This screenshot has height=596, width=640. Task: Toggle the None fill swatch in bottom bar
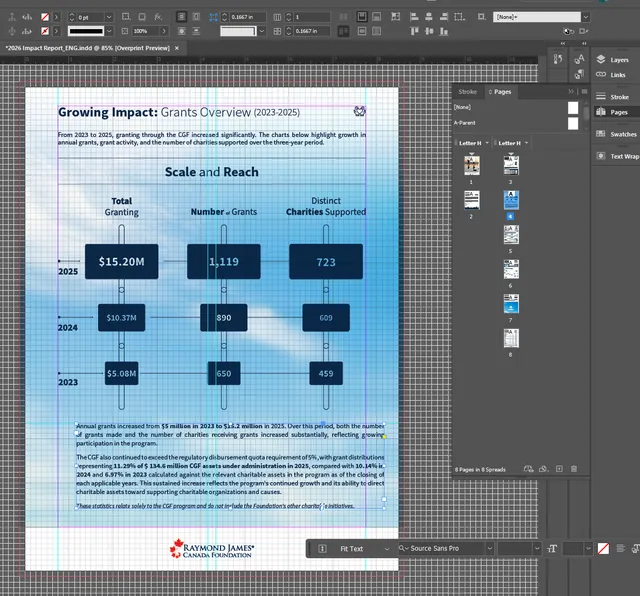[x=603, y=548]
